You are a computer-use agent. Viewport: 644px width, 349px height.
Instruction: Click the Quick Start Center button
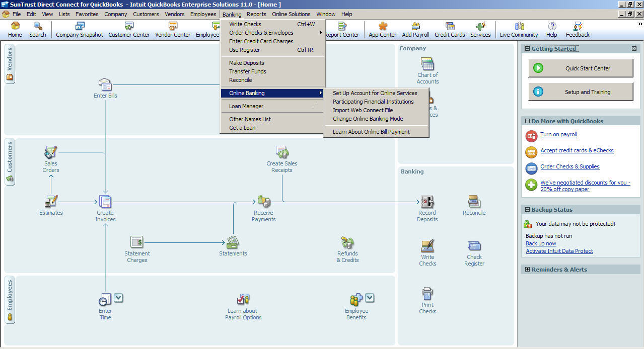(581, 68)
